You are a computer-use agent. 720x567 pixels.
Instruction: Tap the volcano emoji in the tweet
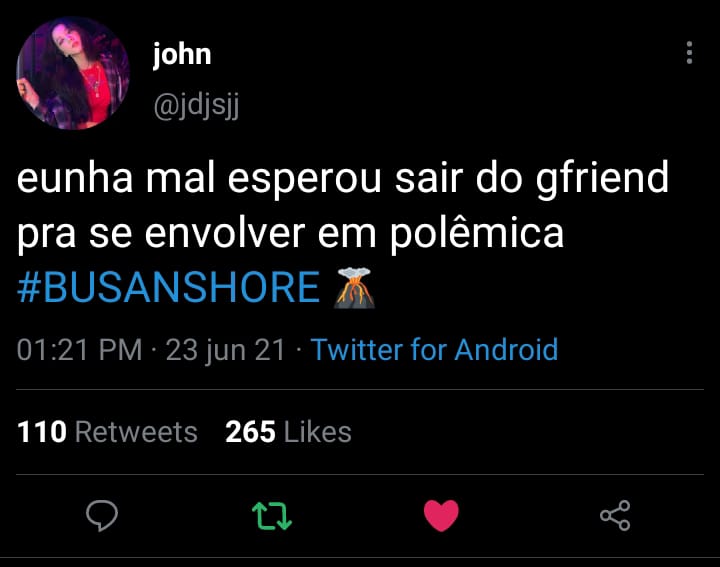[x=354, y=288]
